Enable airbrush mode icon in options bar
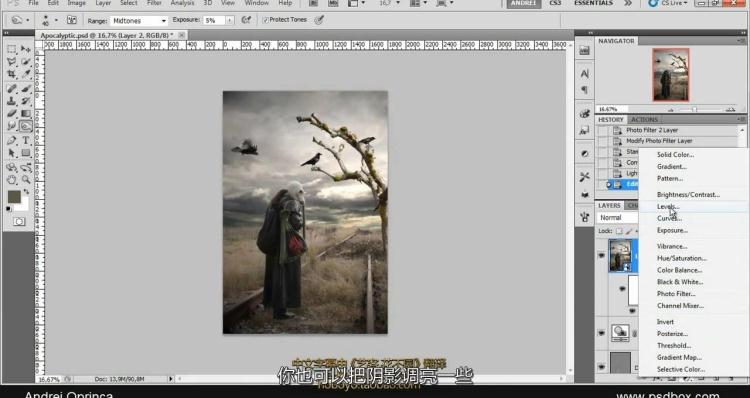 click(246, 20)
